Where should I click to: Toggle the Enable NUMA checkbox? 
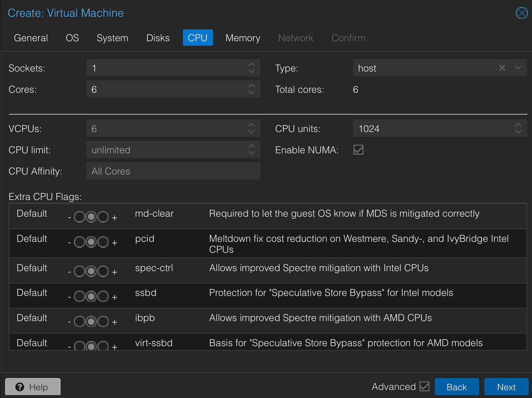pos(358,150)
